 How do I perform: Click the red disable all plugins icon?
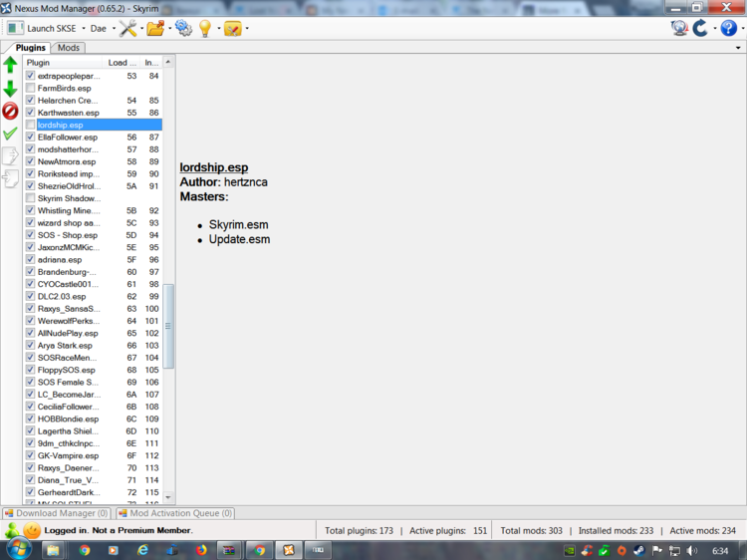click(x=11, y=111)
